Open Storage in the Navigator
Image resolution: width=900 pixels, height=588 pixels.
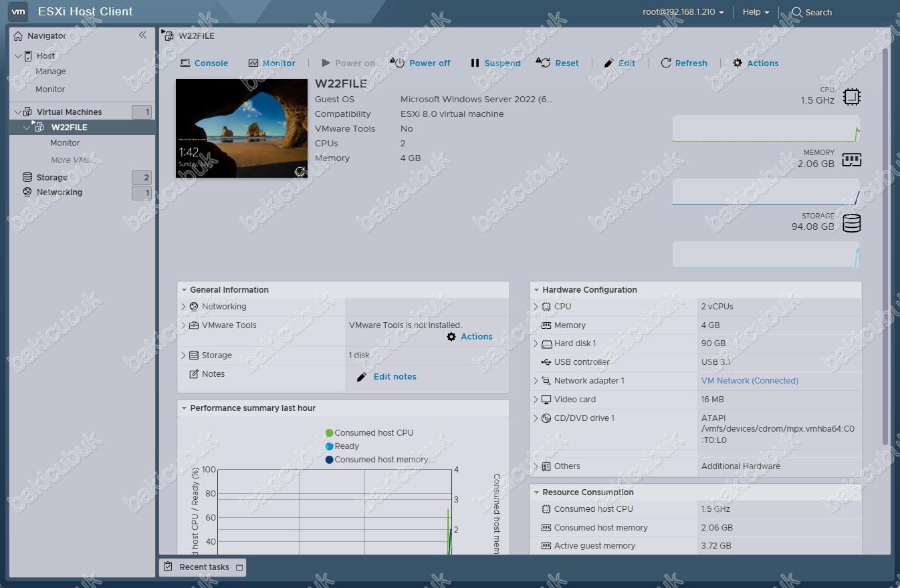(x=51, y=178)
